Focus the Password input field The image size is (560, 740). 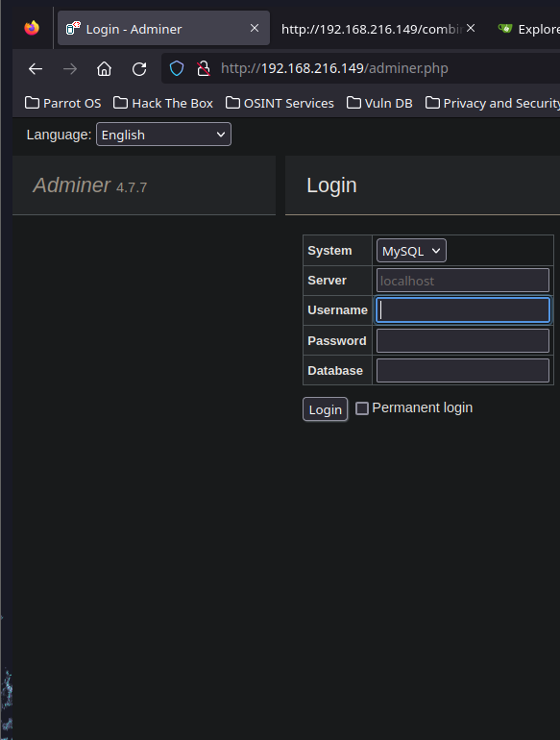[x=463, y=341]
